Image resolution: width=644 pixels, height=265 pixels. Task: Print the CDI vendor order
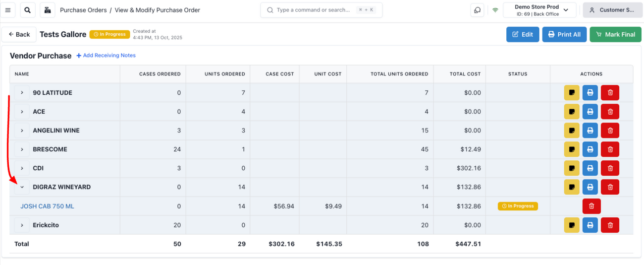(x=590, y=168)
